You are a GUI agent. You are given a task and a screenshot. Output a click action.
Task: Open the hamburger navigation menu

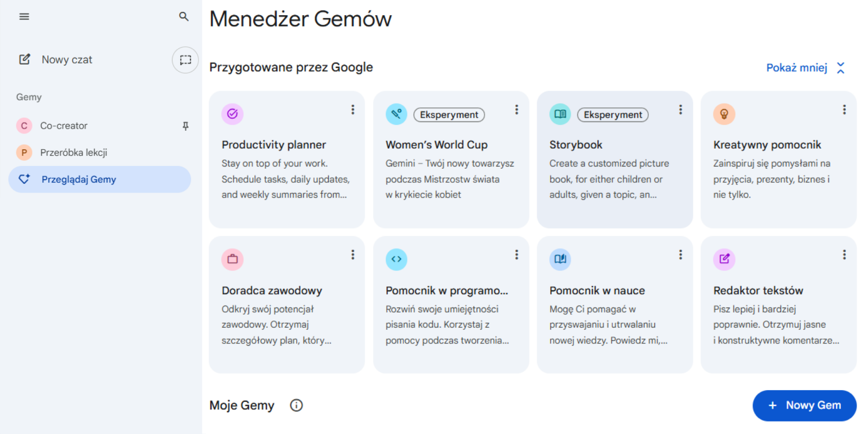tap(24, 16)
